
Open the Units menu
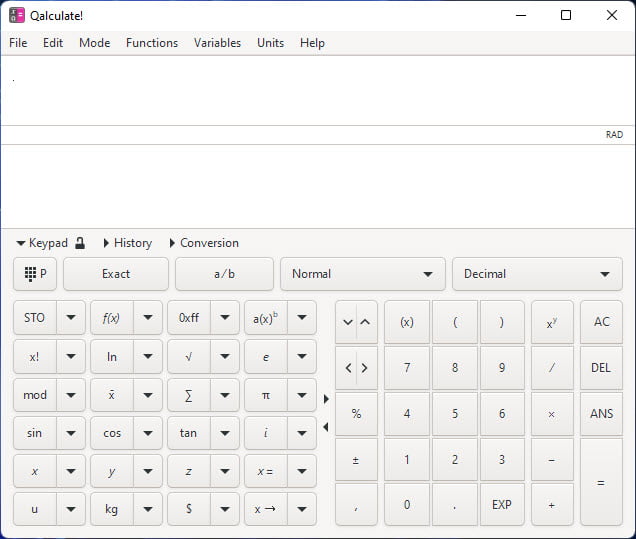271,43
